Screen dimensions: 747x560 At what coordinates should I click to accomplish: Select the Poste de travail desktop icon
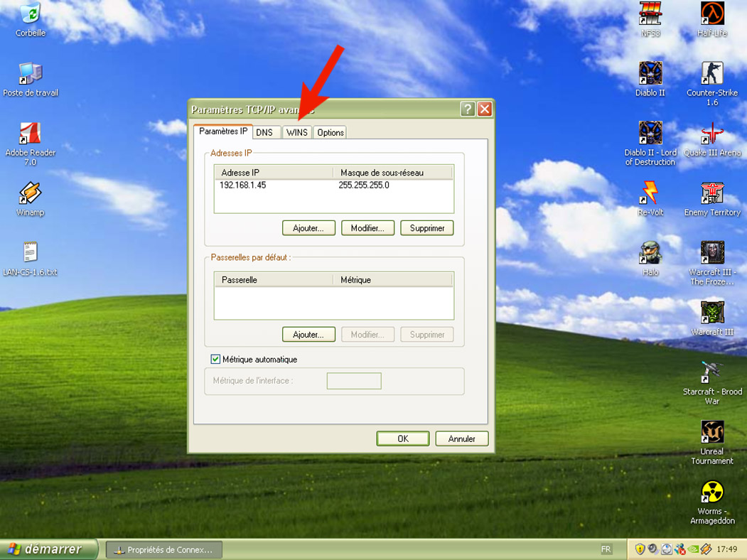[x=30, y=74]
